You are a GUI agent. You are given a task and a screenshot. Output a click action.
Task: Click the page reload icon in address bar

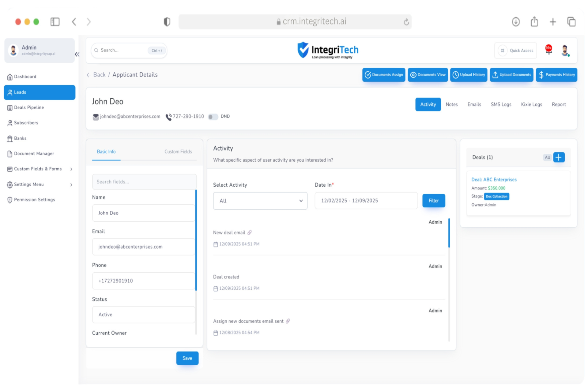[x=406, y=22]
